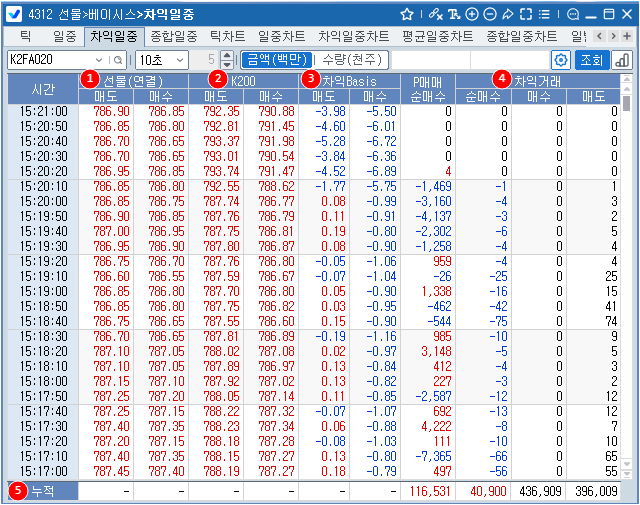The height and width of the screenshot is (505, 640).
Task: Add a new tab with the plus button
Action: coord(627,36)
